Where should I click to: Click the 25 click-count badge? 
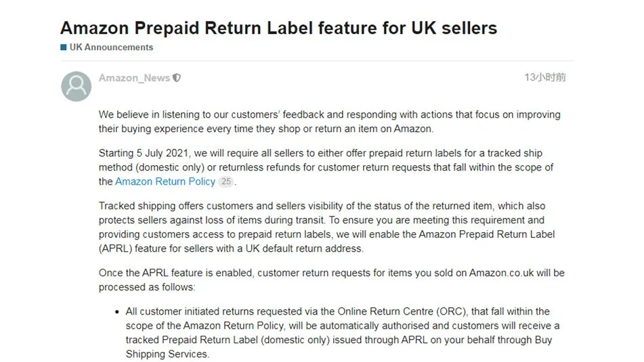click(226, 181)
